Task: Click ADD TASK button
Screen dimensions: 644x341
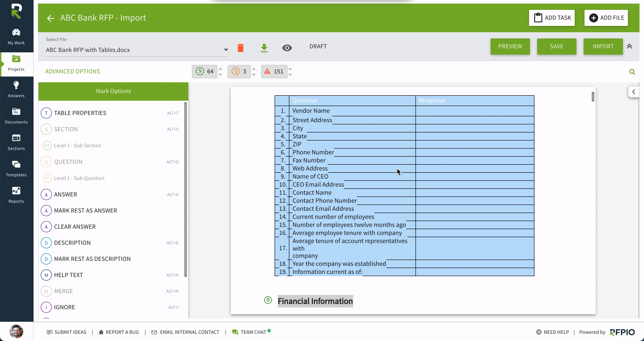Action: [552, 18]
